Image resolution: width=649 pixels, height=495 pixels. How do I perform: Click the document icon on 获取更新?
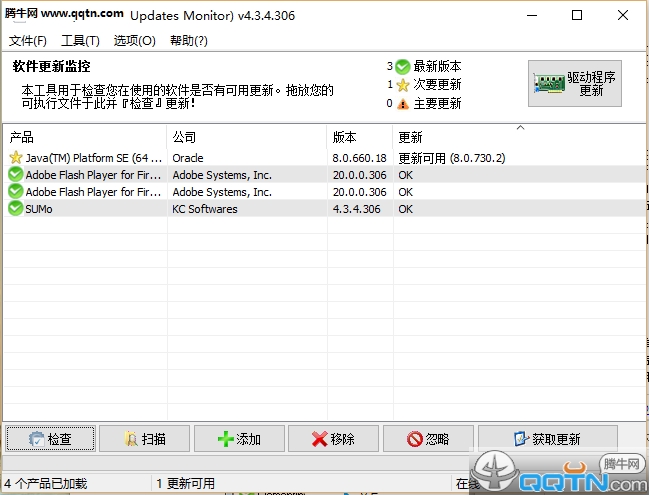click(x=521, y=439)
